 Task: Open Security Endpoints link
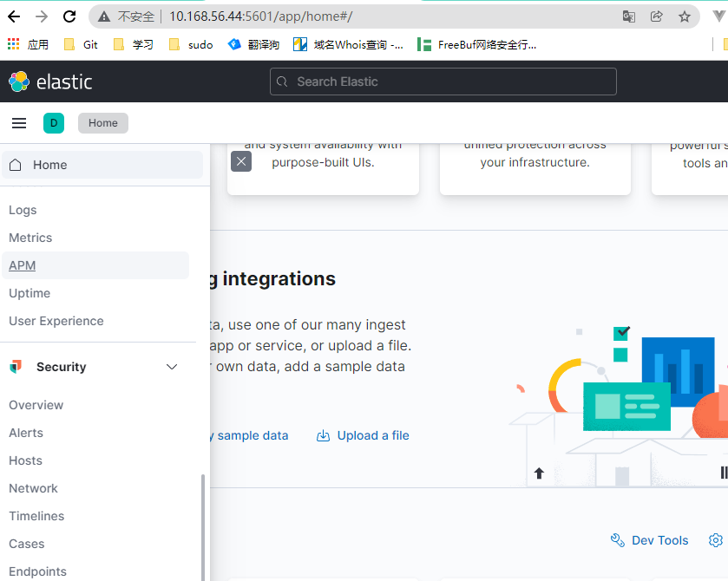pyautogui.click(x=37, y=571)
